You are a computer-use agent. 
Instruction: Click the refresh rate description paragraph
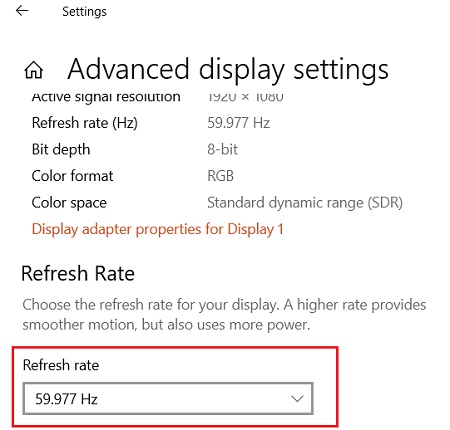point(224,315)
